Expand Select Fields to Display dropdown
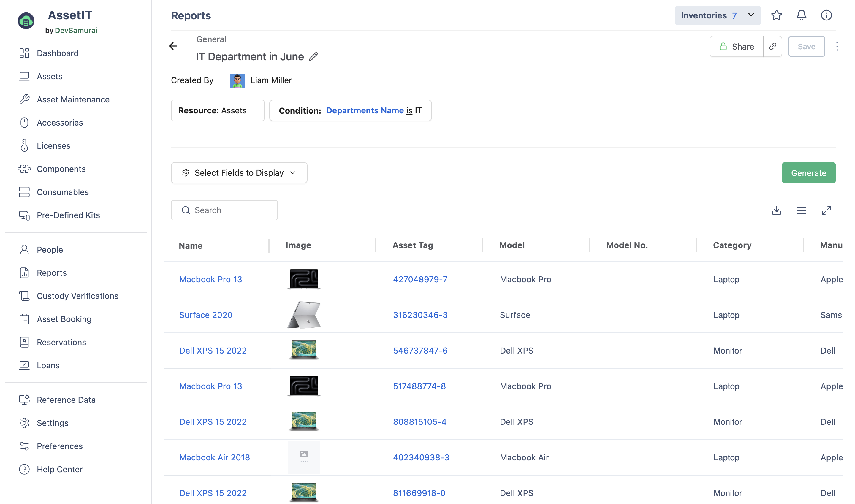Image resolution: width=855 pixels, height=504 pixels. coord(239,173)
